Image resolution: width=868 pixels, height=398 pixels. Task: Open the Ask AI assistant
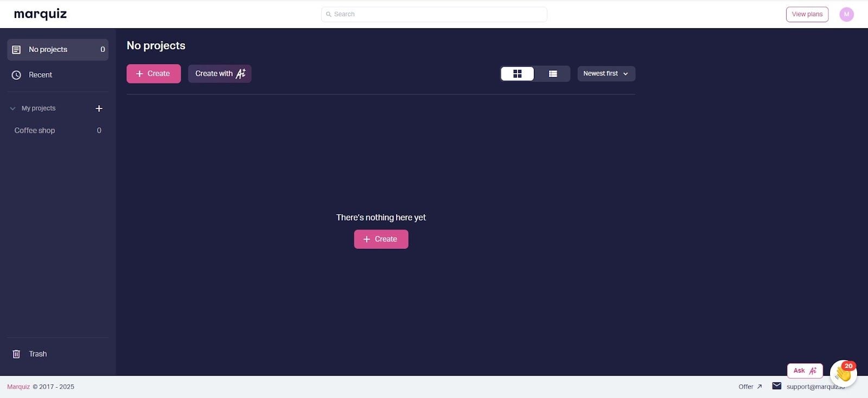[x=805, y=370]
